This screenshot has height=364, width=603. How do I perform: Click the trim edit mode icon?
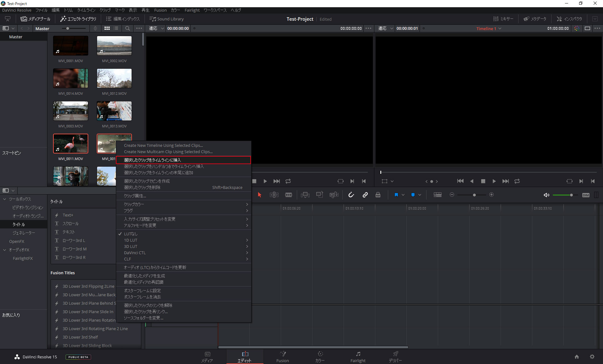tap(274, 195)
